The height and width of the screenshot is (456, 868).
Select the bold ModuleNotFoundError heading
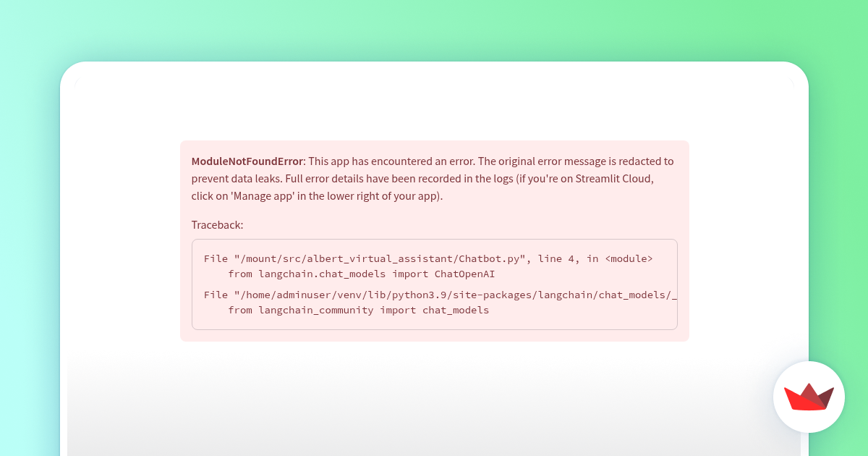coord(247,161)
